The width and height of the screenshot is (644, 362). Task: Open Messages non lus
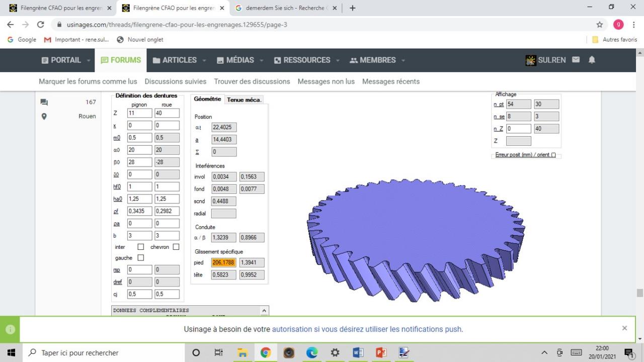click(326, 81)
